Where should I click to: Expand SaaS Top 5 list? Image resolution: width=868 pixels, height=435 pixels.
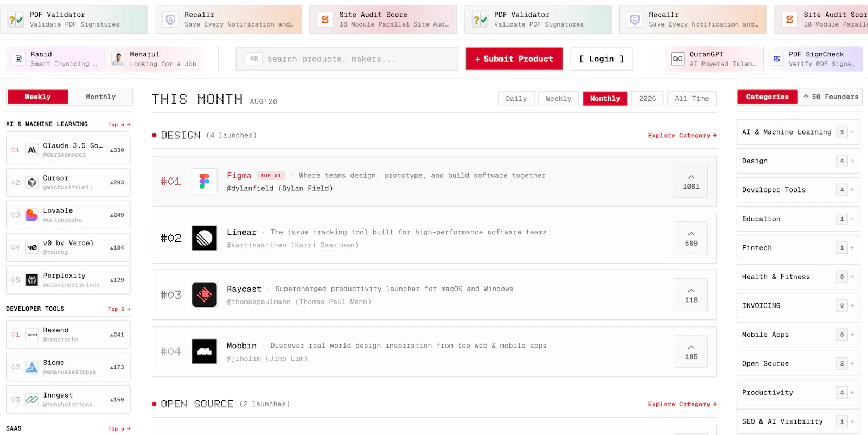click(x=119, y=428)
